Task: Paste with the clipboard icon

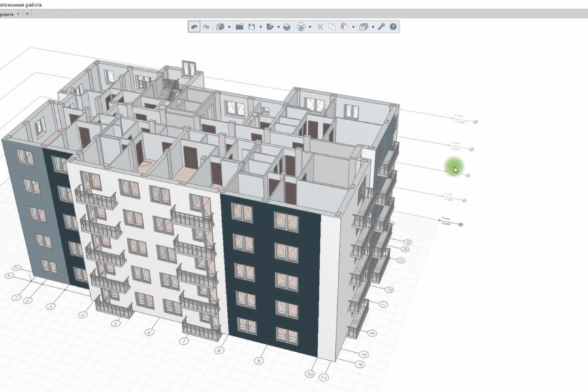Action: 344,27
